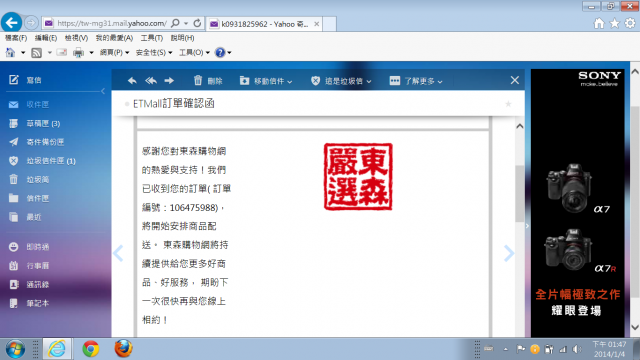Screen dimensions: 640x360
Task: Open the 檢視(V) menu
Action: click(76, 38)
